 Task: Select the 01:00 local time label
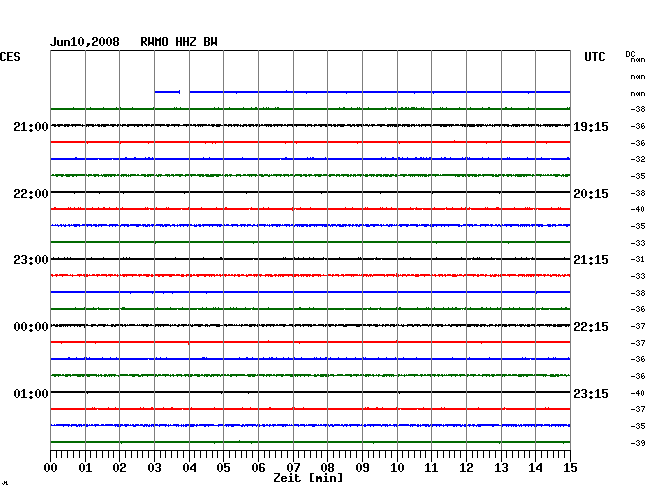31,393
